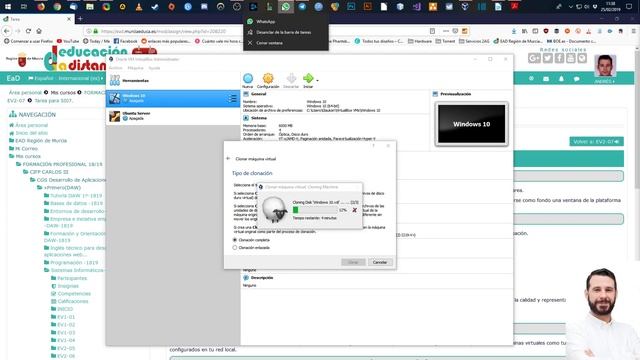Click the Cancelar button in clone wizard

[380, 262]
